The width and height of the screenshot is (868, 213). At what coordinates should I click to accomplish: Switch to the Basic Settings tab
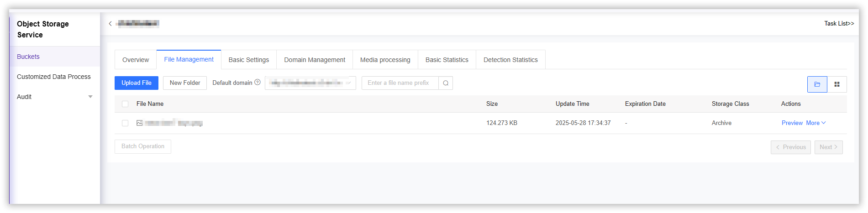click(248, 60)
